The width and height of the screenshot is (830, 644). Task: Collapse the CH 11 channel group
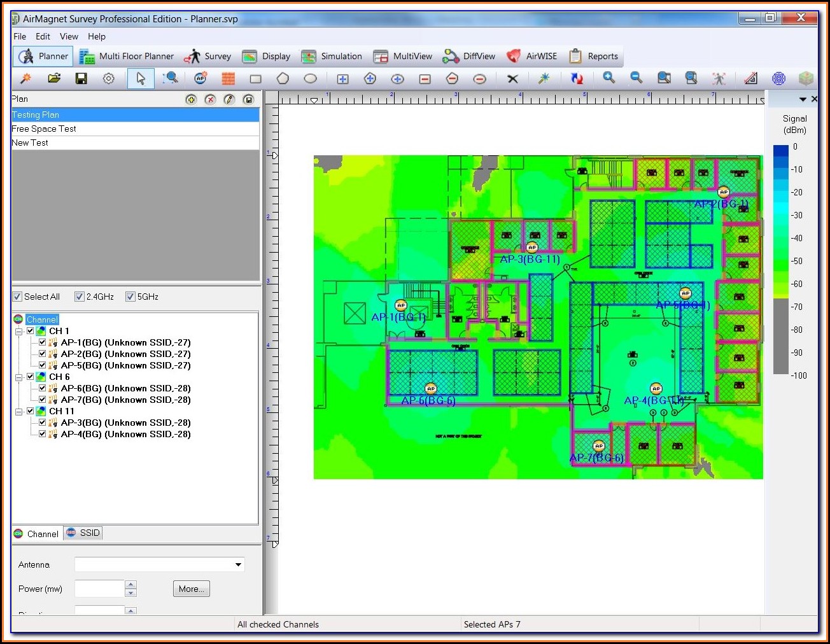(x=18, y=412)
